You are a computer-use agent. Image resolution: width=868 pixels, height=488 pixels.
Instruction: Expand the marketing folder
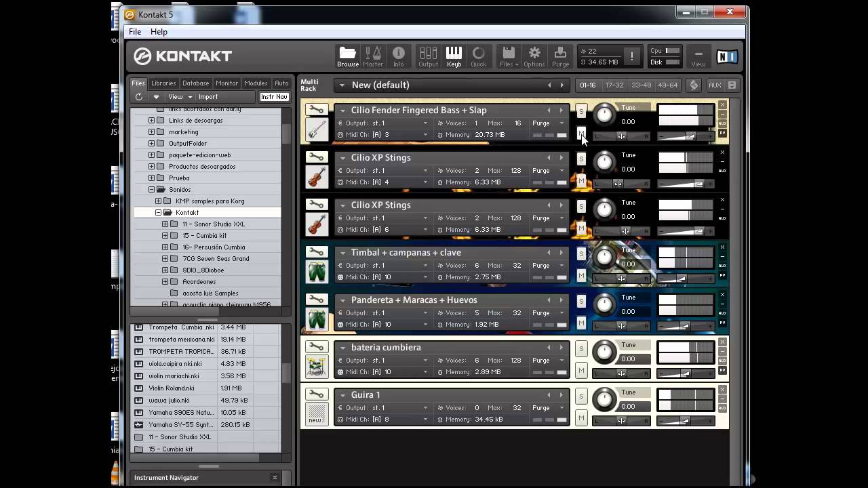click(x=152, y=132)
